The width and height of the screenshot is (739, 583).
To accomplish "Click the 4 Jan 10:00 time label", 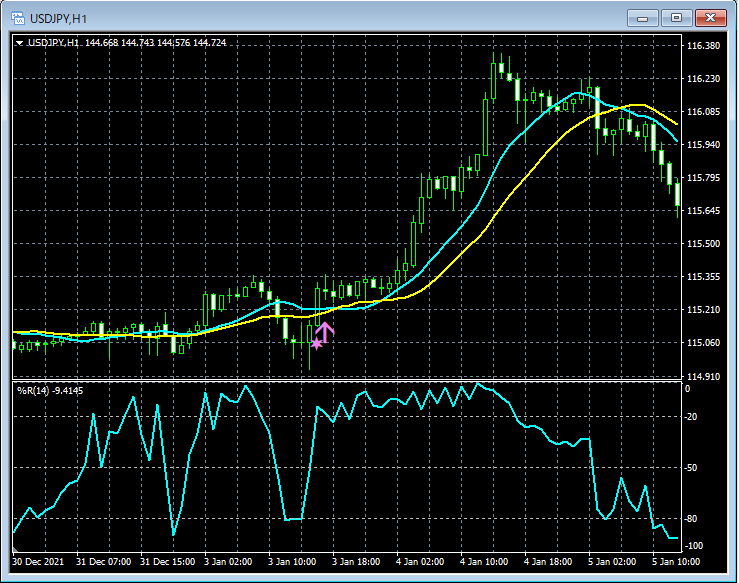I will (x=484, y=562).
